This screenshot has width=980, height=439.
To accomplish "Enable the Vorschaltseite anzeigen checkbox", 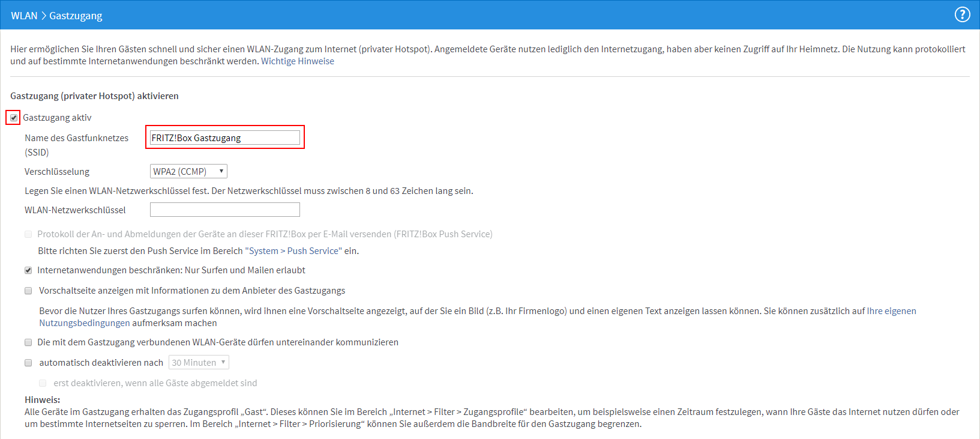I will point(28,291).
